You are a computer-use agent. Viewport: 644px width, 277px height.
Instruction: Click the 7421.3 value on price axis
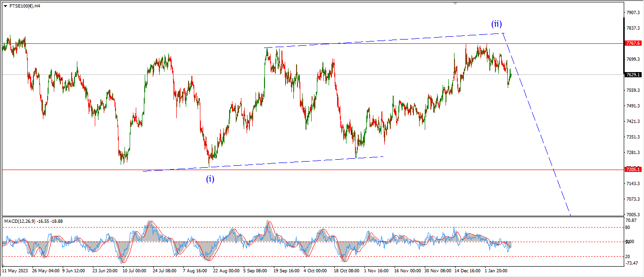pos(633,121)
